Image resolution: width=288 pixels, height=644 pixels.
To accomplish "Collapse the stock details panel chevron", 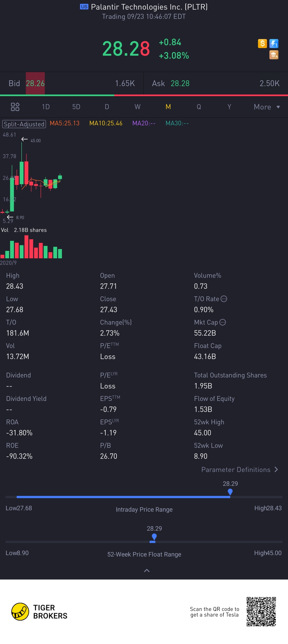I will 147,571.
